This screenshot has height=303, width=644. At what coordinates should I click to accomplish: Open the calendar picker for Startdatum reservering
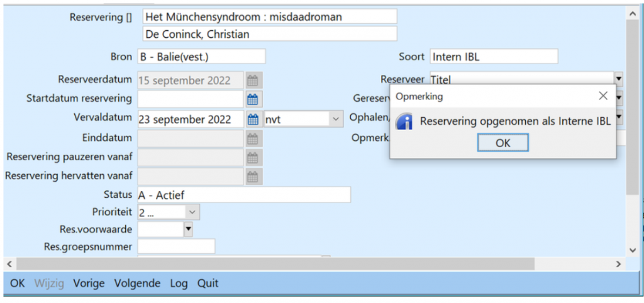[x=253, y=99]
